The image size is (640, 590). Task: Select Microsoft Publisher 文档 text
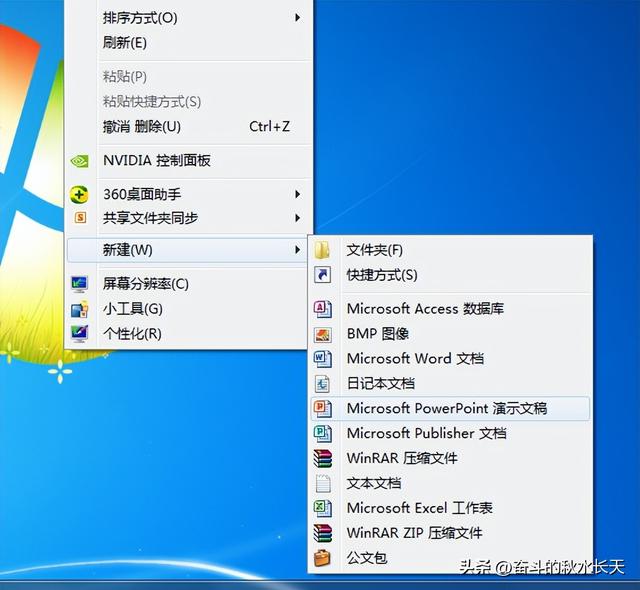click(427, 433)
